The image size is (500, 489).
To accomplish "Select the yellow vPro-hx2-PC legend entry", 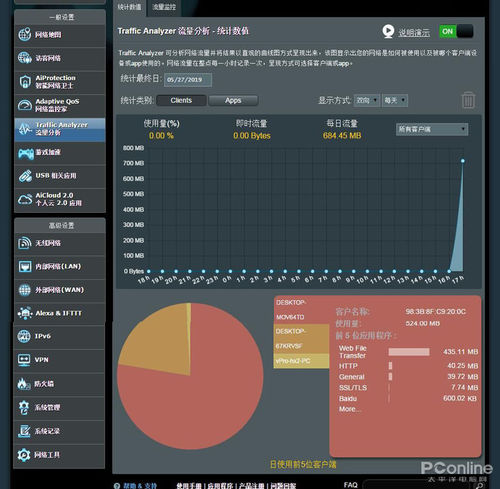I will 301,361.
